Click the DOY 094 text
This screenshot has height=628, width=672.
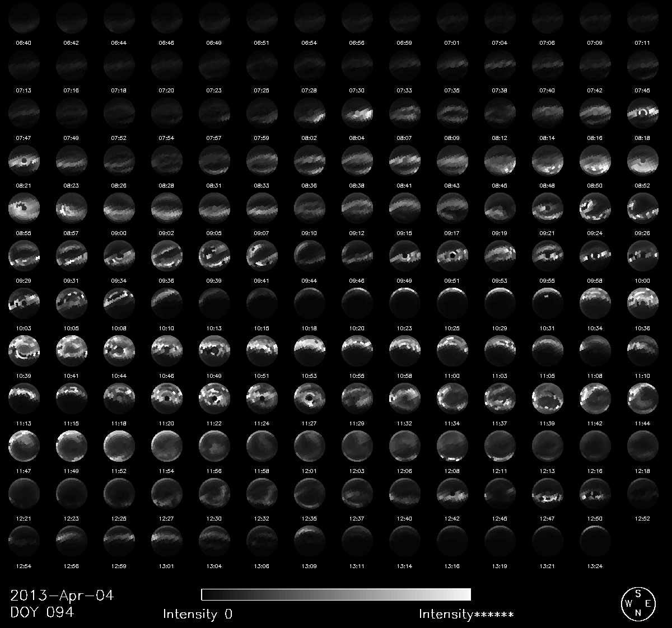(42, 612)
